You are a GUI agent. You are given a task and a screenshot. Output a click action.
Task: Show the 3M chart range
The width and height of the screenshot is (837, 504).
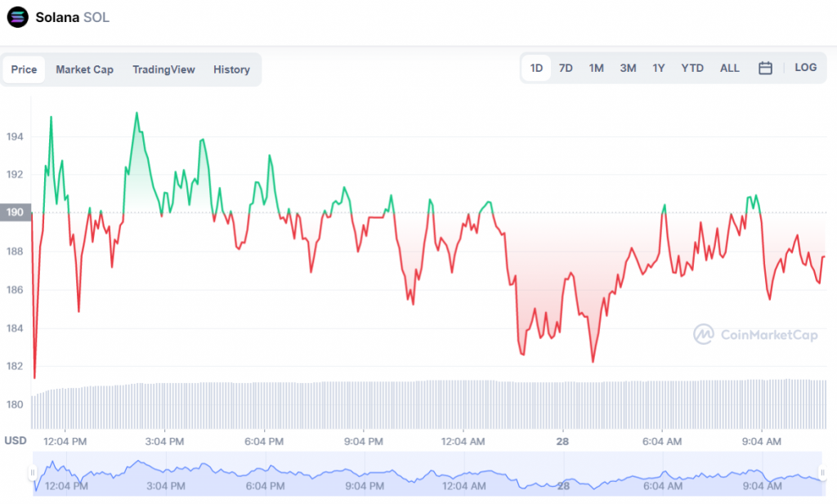[x=628, y=68]
